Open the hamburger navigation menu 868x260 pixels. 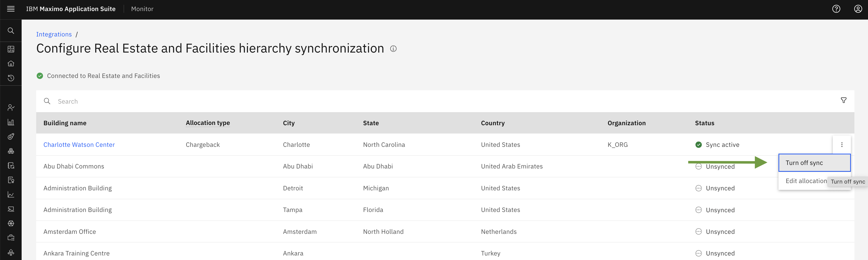[x=11, y=9]
